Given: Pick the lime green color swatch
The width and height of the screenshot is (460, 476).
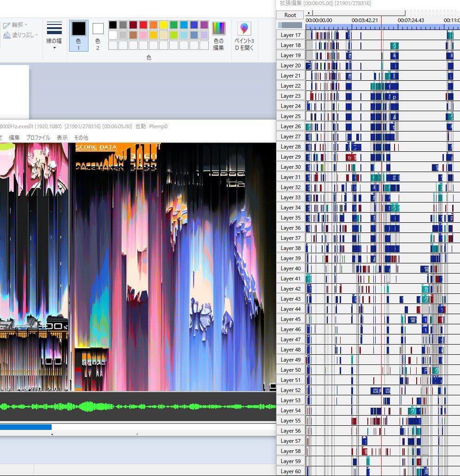Looking at the screenshot, I should coord(174,35).
